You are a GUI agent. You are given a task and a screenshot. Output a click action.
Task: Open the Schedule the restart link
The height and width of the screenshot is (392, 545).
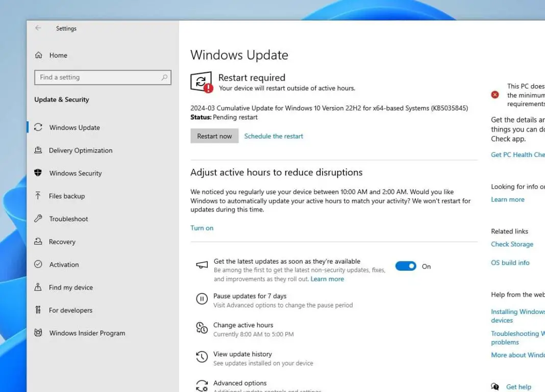(274, 136)
